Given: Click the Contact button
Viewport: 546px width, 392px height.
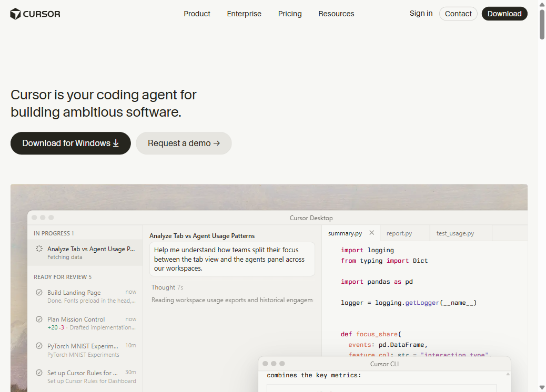Looking at the screenshot, I should 458,14.
